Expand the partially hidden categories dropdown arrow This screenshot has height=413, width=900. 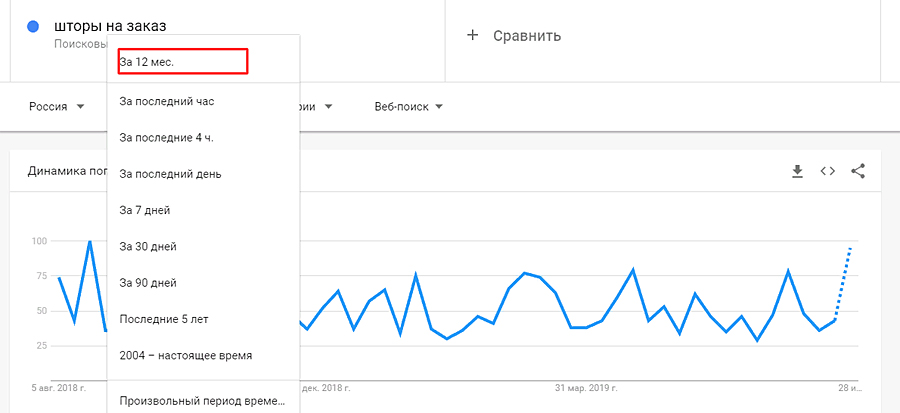[328, 107]
